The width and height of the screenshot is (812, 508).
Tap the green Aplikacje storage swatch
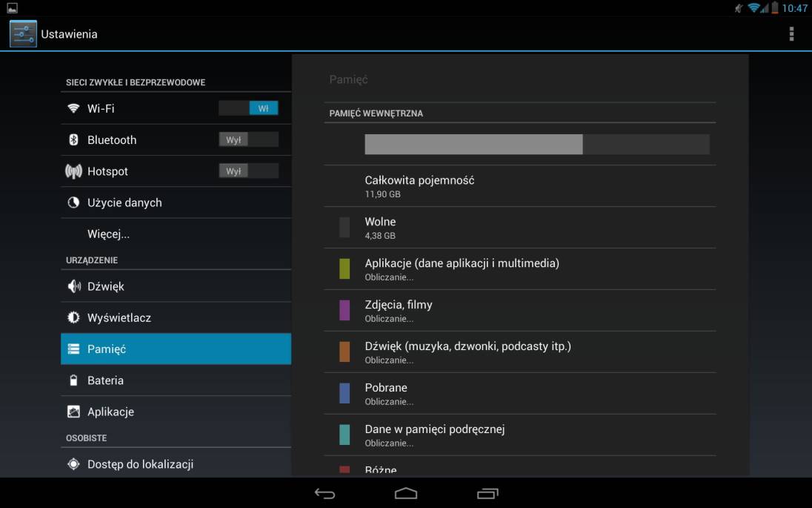tap(345, 268)
